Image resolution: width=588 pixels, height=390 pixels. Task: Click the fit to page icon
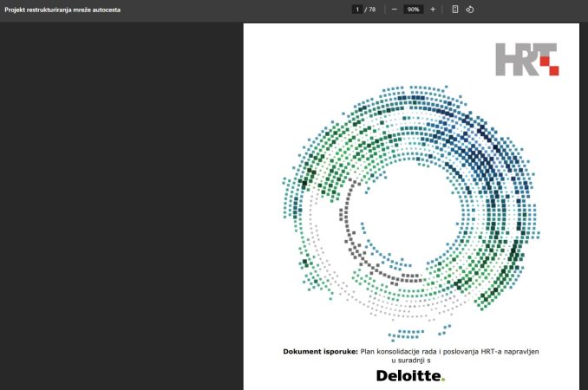click(x=455, y=10)
